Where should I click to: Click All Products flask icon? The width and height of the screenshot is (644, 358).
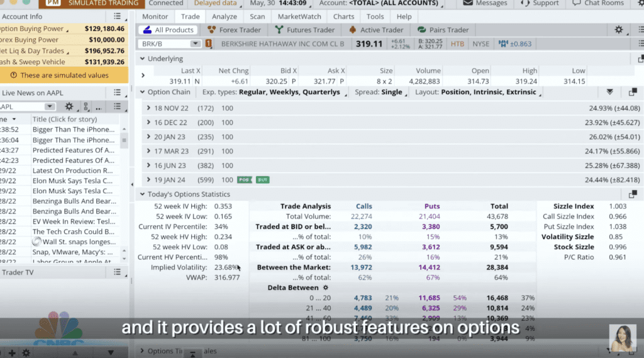[x=147, y=30]
